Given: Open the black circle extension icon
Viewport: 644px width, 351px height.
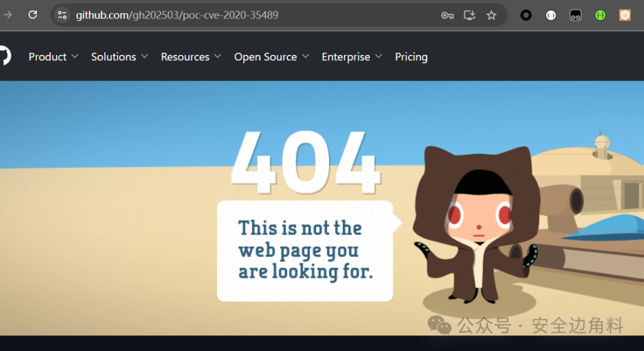Looking at the screenshot, I should (x=526, y=15).
